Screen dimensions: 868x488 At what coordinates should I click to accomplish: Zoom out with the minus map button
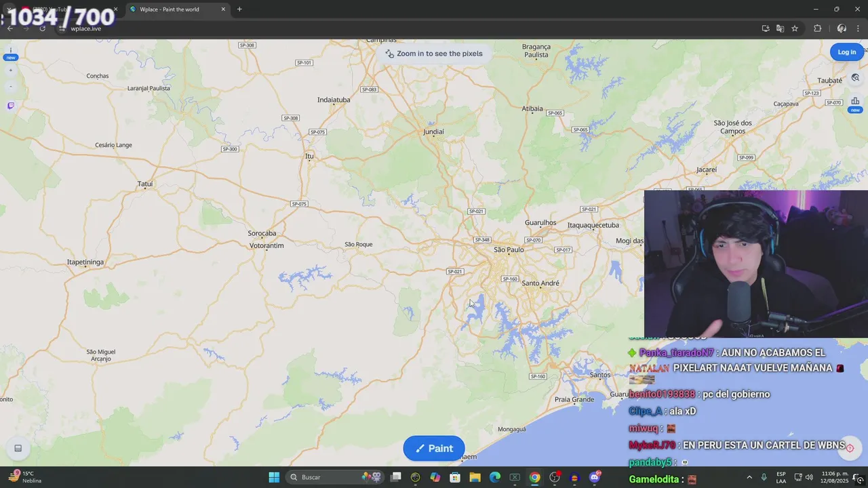coord(10,87)
